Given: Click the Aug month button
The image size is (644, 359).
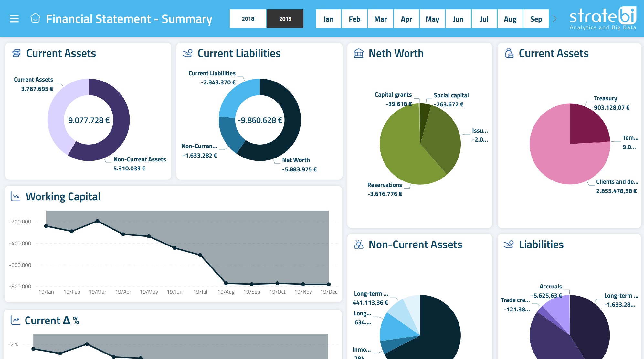Looking at the screenshot, I should click(510, 19).
